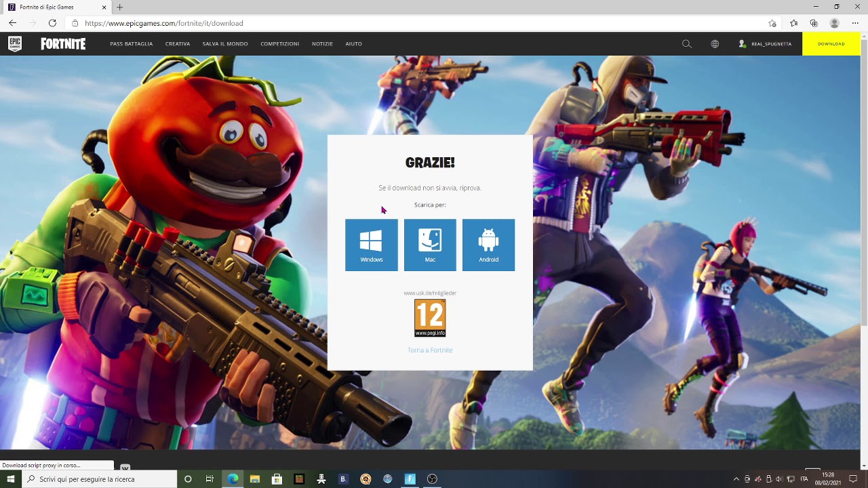Open OBS Studio from taskbar

432,479
